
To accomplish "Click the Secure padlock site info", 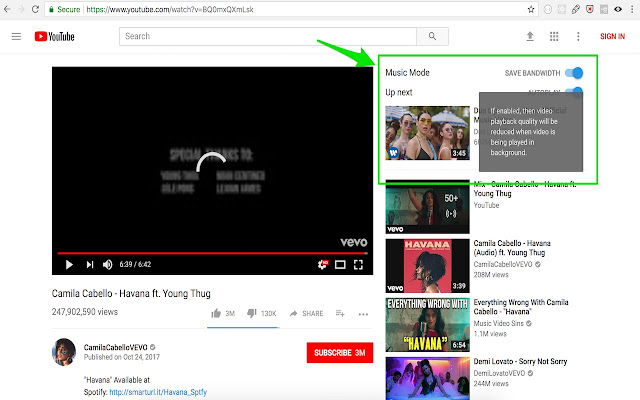I will pos(64,9).
